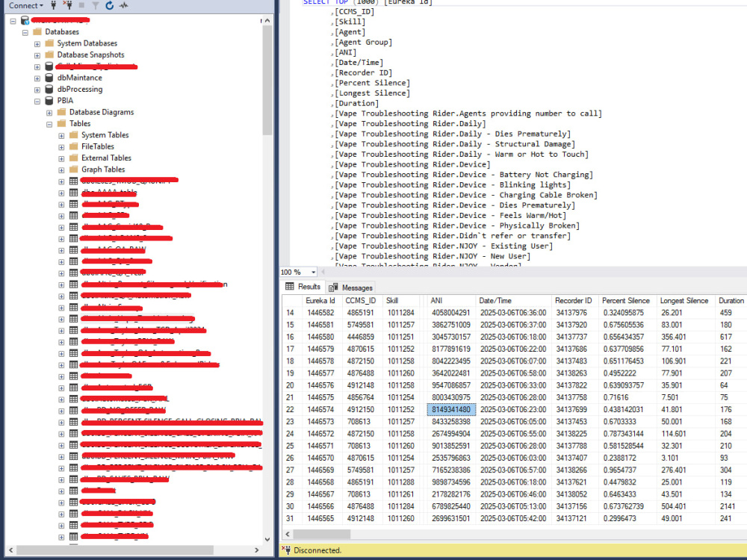Click the Tables folder icon
The image size is (747, 560).
click(61, 123)
